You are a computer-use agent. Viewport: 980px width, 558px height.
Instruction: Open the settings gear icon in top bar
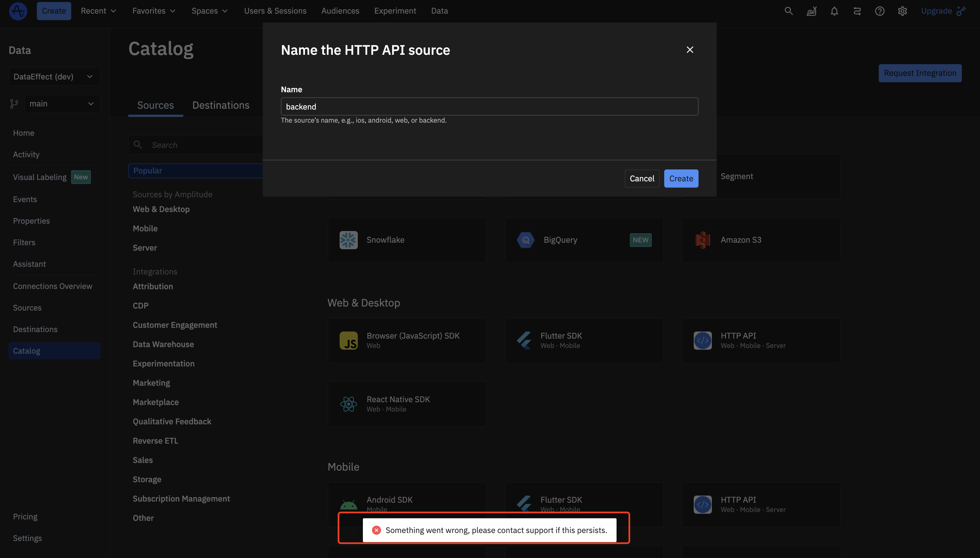tap(902, 11)
